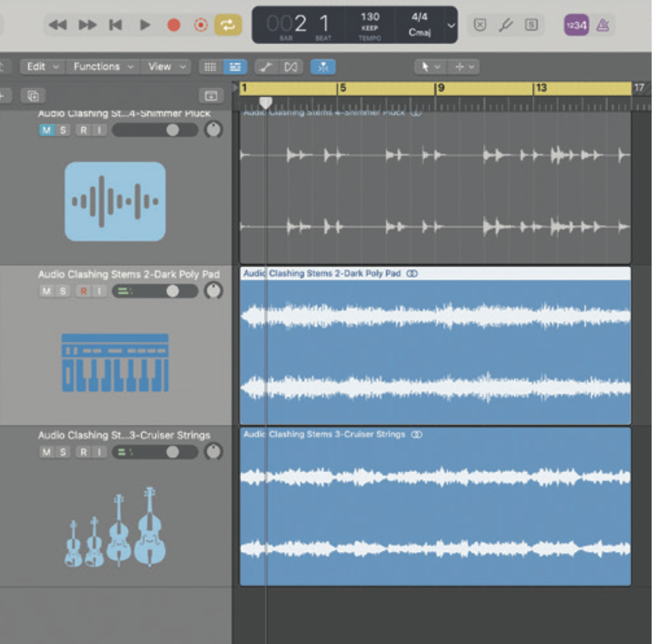
Task: Solo the Dark Poly Pad track
Action: (x=62, y=291)
